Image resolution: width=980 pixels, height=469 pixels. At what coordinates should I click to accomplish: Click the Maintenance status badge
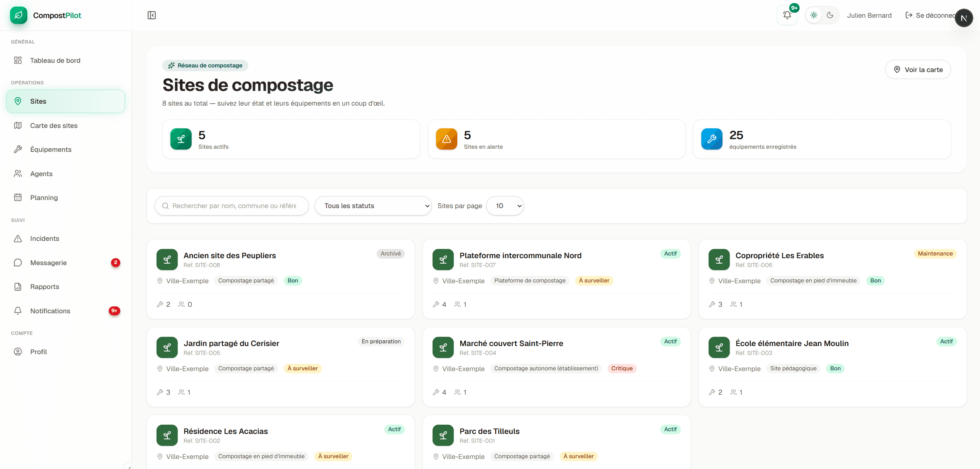click(x=935, y=254)
